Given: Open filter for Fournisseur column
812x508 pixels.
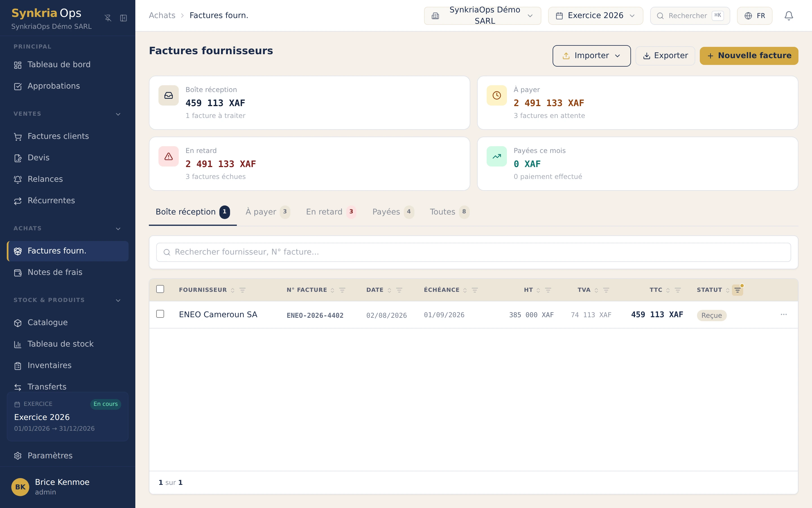Looking at the screenshot, I should [x=242, y=290].
